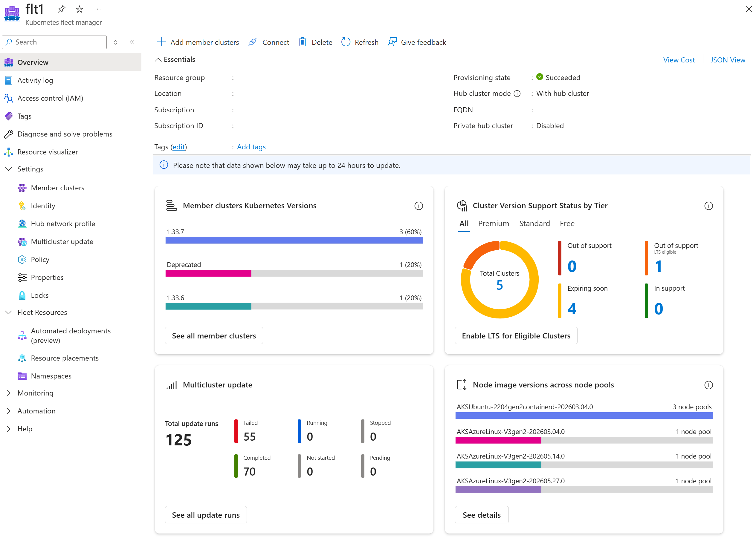The height and width of the screenshot is (538, 756).
Task: Switch to the Free tier tab
Action: click(567, 224)
